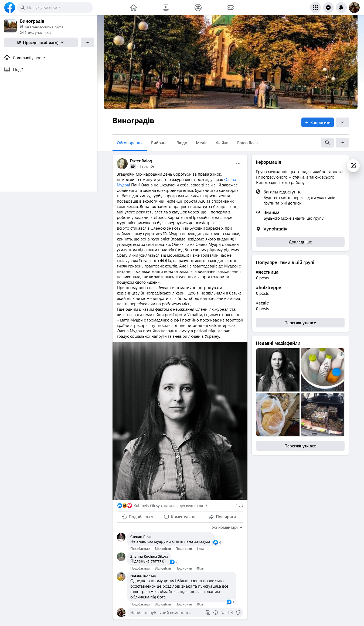Open the Messenger icon
Screen dimensions: 364x626
[328, 8]
